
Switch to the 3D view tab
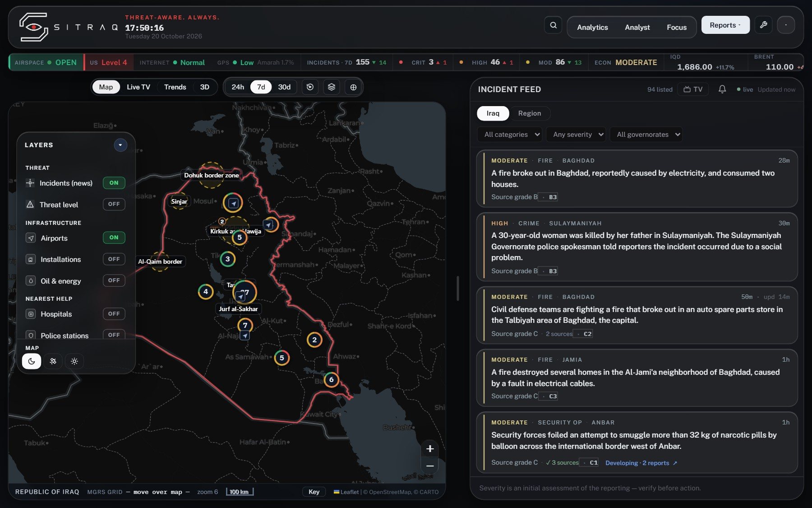click(205, 87)
